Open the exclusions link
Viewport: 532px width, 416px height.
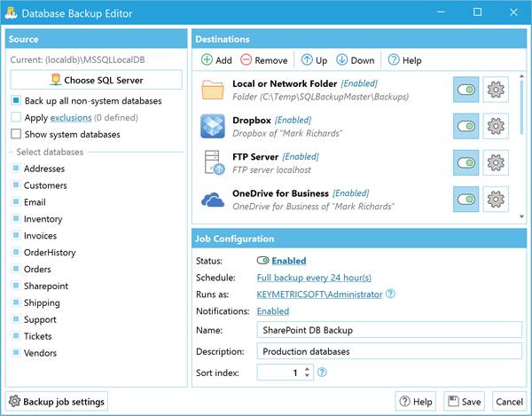71,117
